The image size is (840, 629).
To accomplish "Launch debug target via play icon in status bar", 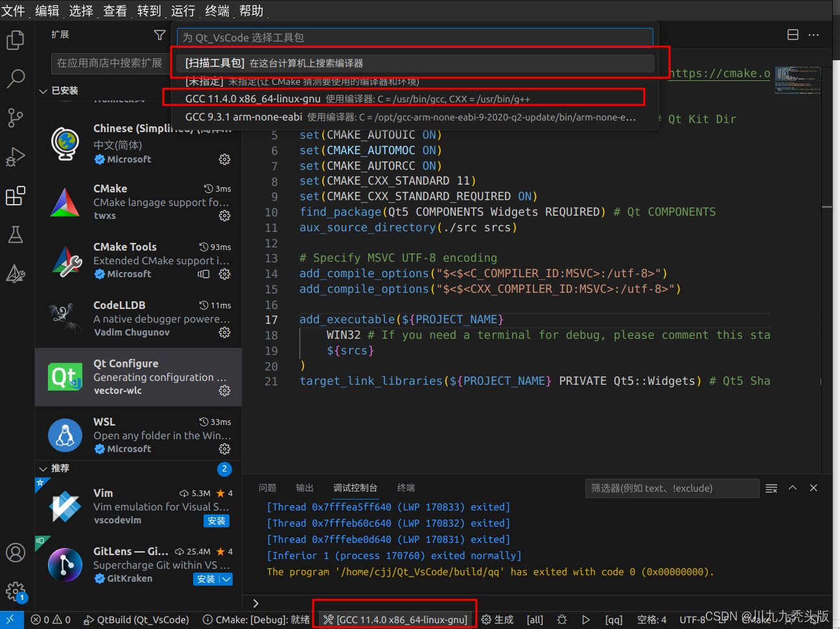I will click(x=586, y=619).
